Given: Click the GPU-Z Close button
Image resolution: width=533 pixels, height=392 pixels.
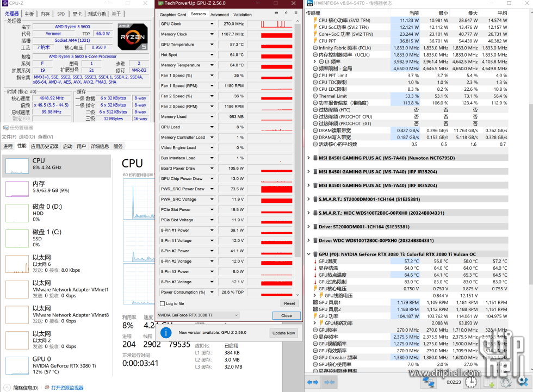Looking at the screenshot, I should tap(287, 315).
